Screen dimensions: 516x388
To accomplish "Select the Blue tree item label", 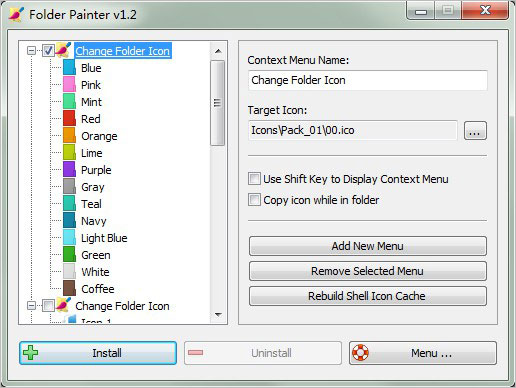I will pyautogui.click(x=91, y=68).
